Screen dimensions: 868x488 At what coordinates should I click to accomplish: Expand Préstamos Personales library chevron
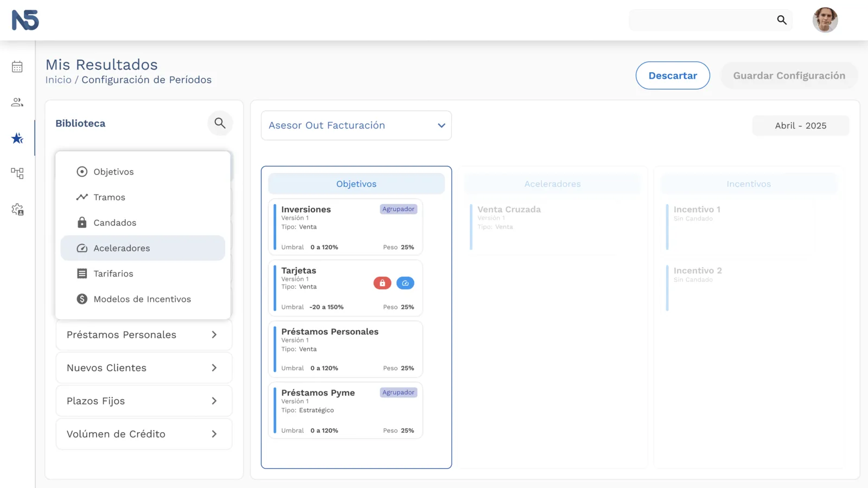214,335
